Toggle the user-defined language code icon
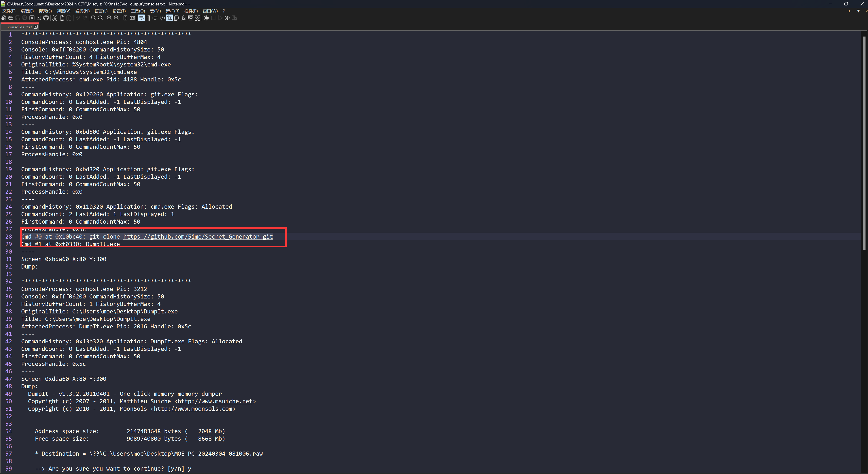The image size is (868, 474). pyautogui.click(x=162, y=18)
